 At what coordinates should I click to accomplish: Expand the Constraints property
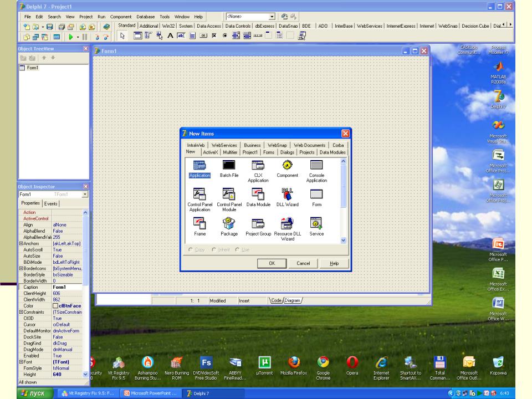21,312
